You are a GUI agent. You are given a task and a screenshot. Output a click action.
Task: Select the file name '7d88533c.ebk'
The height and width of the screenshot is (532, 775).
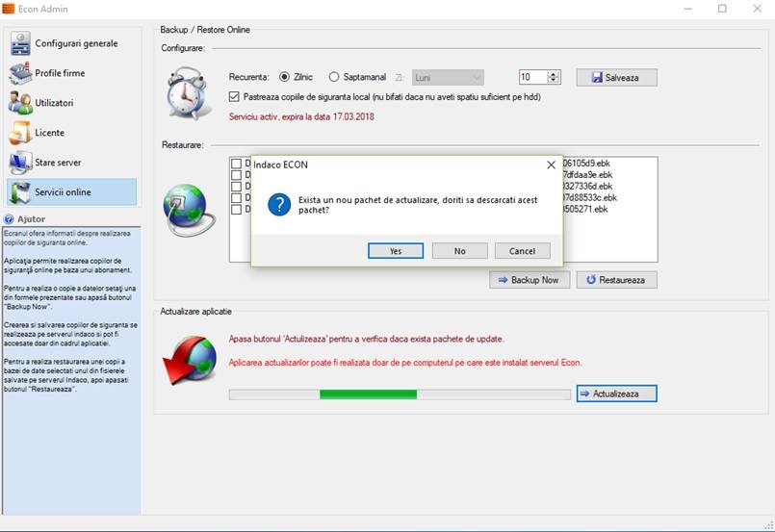click(x=590, y=197)
